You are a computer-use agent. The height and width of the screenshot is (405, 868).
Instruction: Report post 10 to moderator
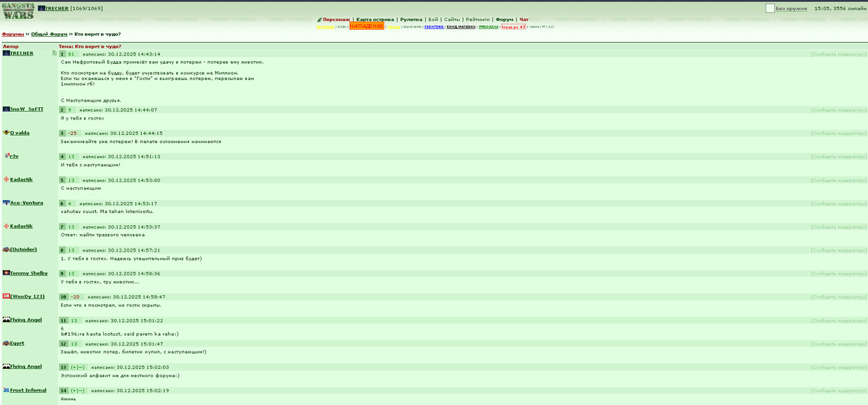pyautogui.click(x=839, y=297)
